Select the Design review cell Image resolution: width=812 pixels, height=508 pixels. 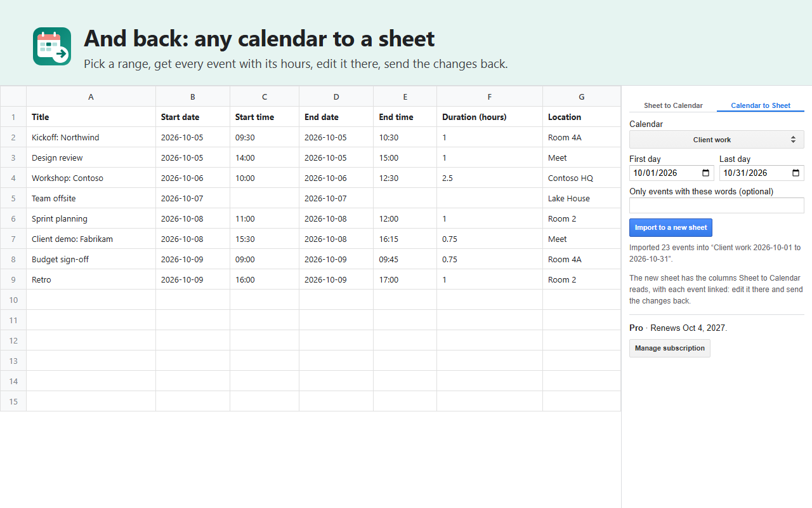point(91,157)
